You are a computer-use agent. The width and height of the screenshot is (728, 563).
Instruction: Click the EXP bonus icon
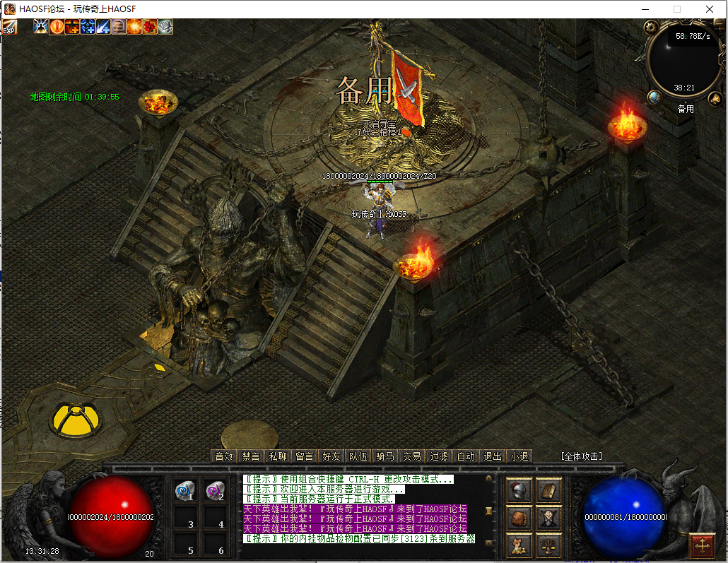[x=9, y=27]
